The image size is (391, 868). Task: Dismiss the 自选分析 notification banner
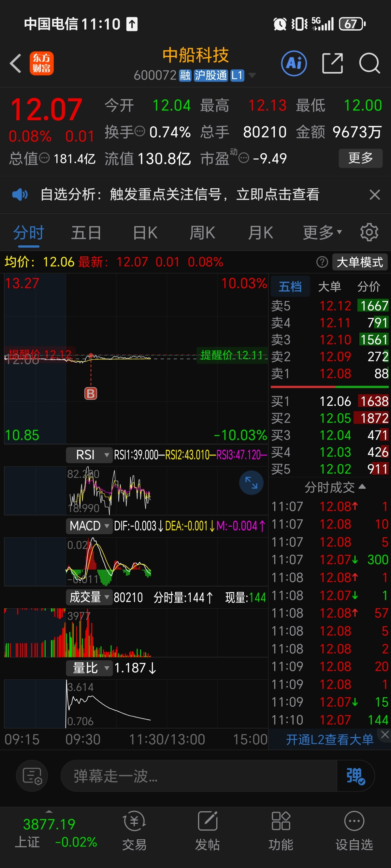tap(374, 195)
